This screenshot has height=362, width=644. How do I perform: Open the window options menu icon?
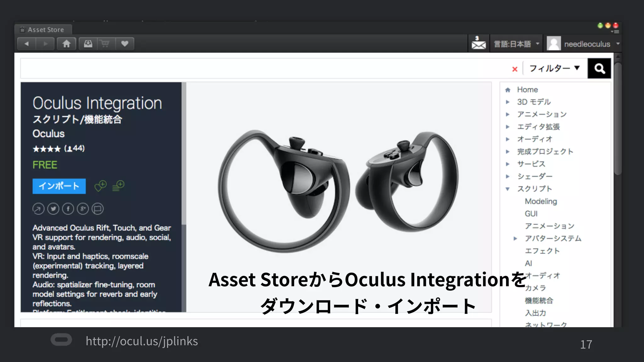click(615, 31)
